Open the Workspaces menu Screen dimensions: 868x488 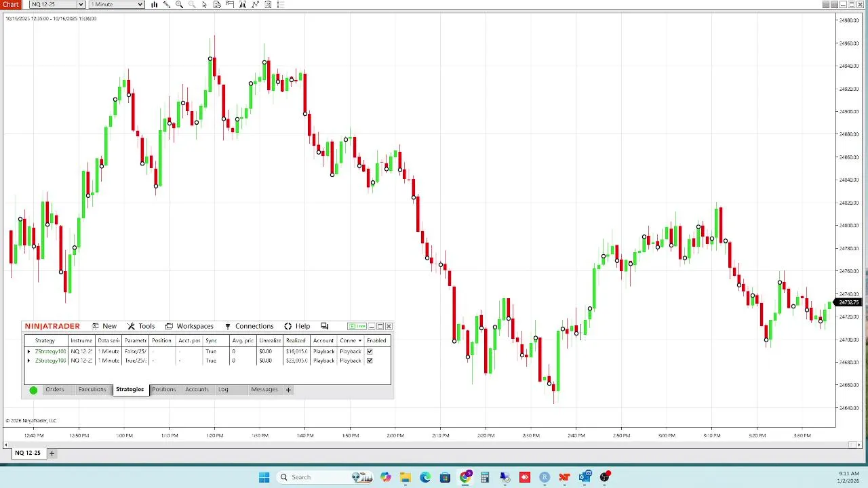click(x=189, y=326)
